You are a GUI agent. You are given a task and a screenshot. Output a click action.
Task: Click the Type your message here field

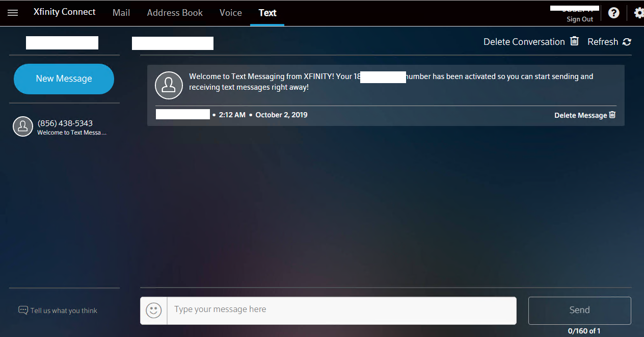click(341, 310)
